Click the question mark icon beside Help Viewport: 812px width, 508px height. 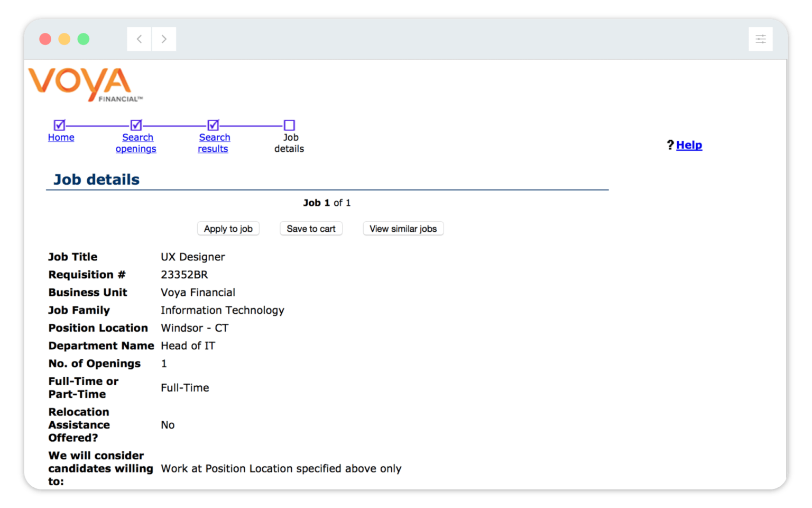coord(670,144)
